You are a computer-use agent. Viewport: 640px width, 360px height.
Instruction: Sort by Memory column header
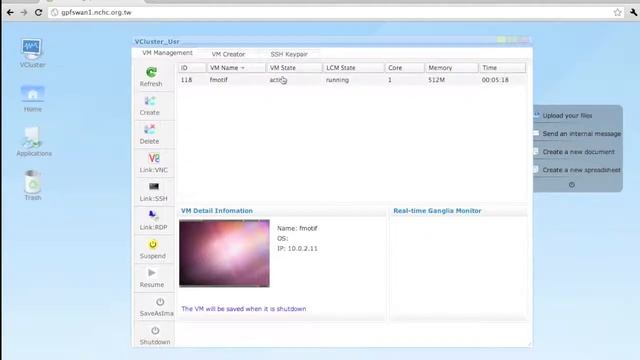click(x=451, y=68)
